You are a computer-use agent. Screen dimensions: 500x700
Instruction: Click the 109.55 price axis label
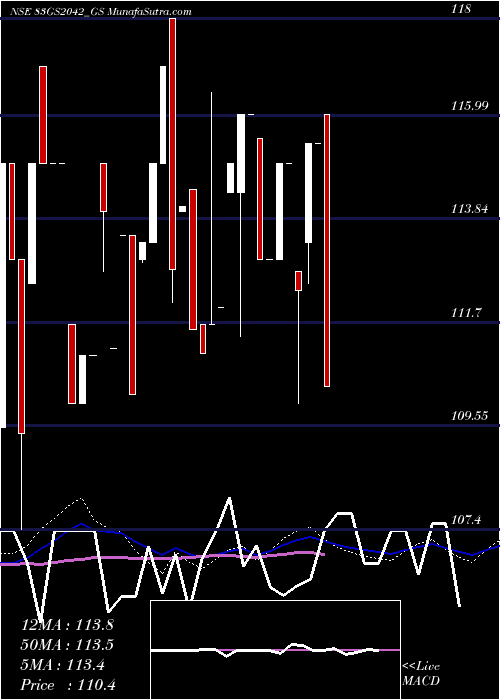[x=470, y=416]
